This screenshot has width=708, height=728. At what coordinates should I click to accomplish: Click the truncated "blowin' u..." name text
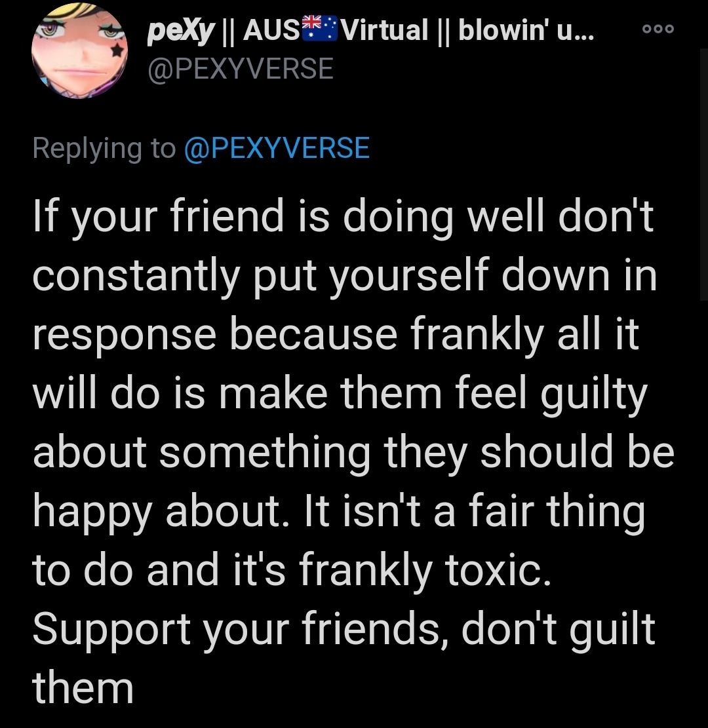click(526, 29)
